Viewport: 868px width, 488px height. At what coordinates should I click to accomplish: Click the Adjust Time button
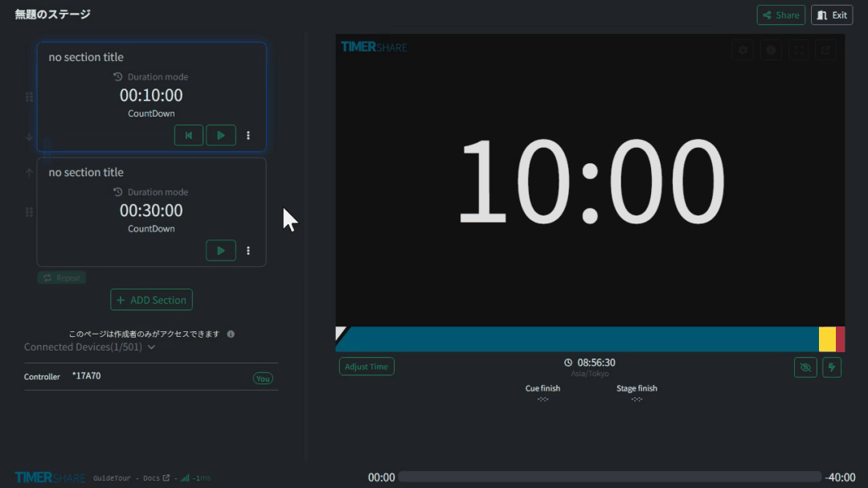(x=366, y=367)
